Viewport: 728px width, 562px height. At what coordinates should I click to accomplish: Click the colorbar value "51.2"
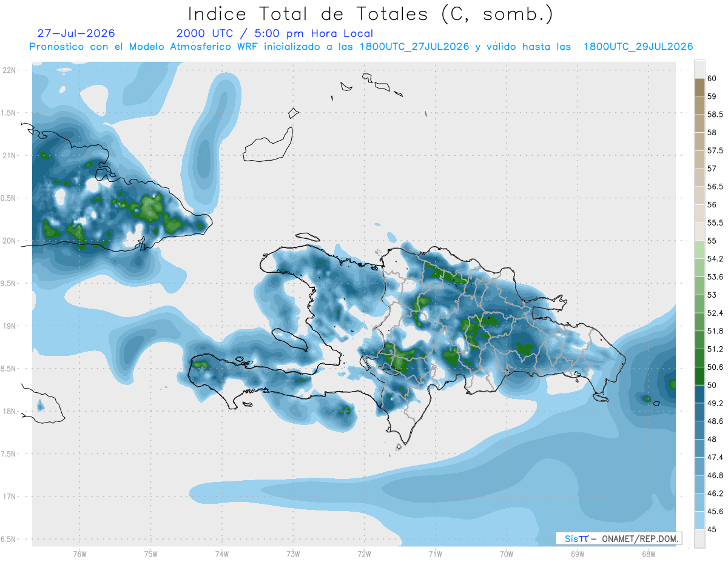click(x=716, y=349)
